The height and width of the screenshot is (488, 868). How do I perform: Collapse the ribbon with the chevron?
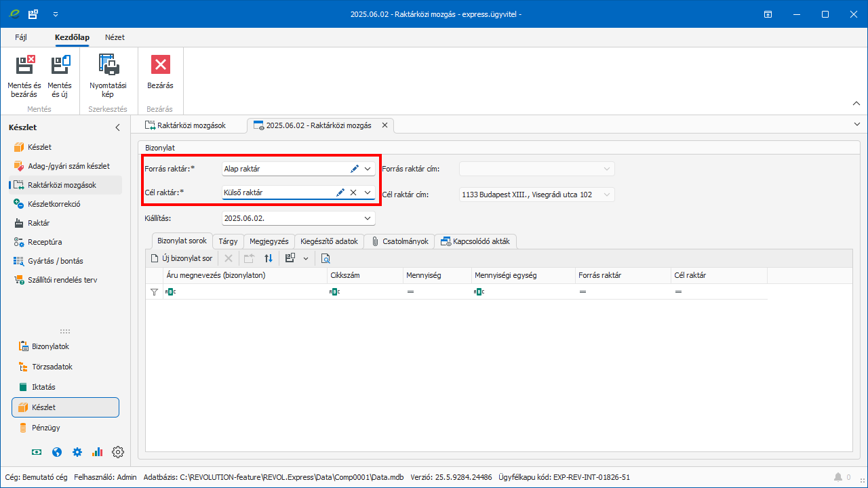[856, 104]
